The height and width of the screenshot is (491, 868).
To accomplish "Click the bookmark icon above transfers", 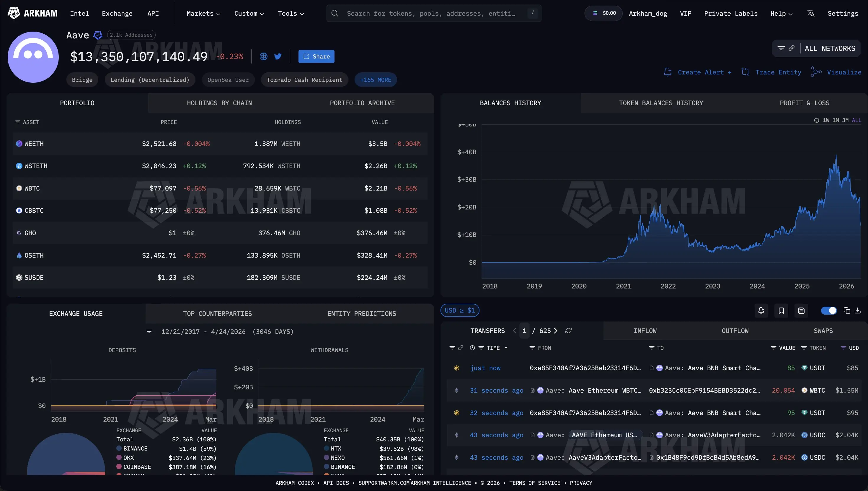I will [781, 310].
